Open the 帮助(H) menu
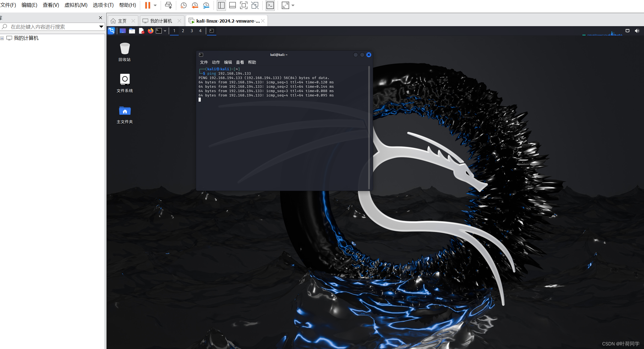 (x=127, y=5)
